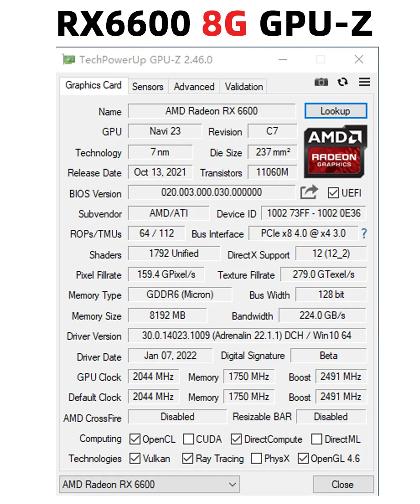Switch to the Sensors tab
Image resolution: width=420 pixels, height=504 pixels.
point(147,87)
